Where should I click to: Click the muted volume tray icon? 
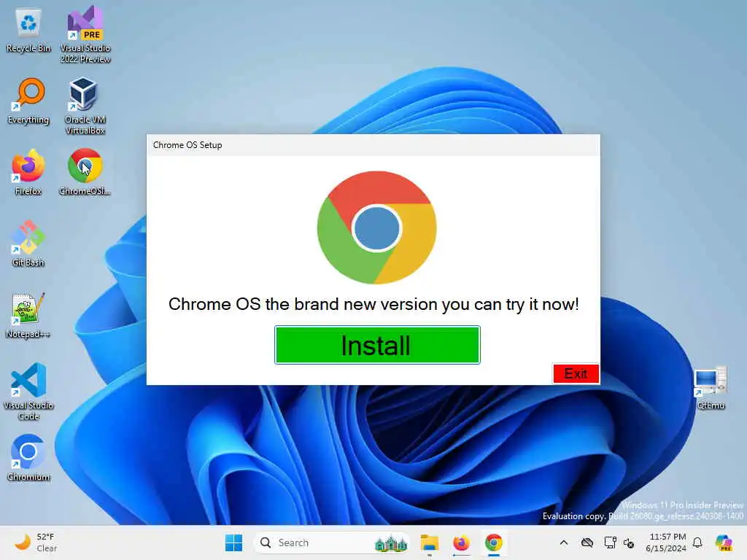point(629,542)
